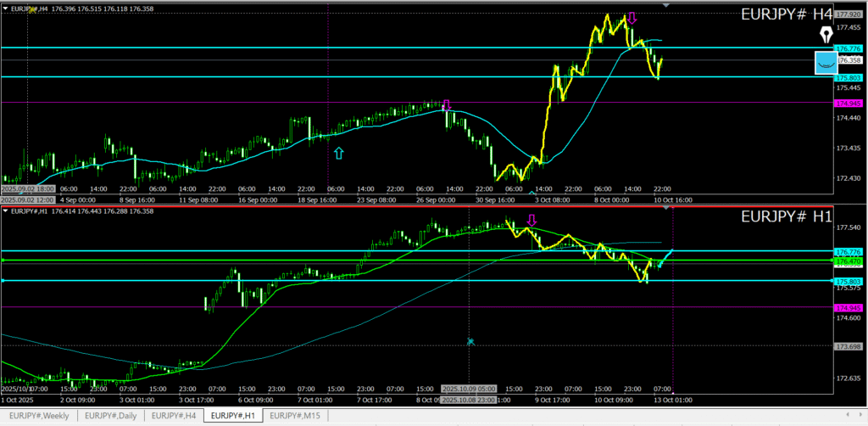
Task: Open the H4 chart's title dropdown triangle
Action: (x=5, y=8)
